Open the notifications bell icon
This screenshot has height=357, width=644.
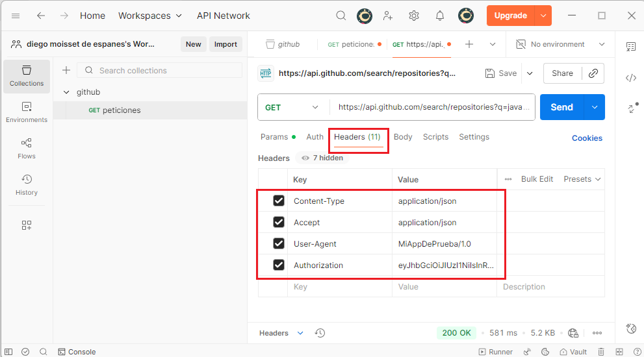440,16
